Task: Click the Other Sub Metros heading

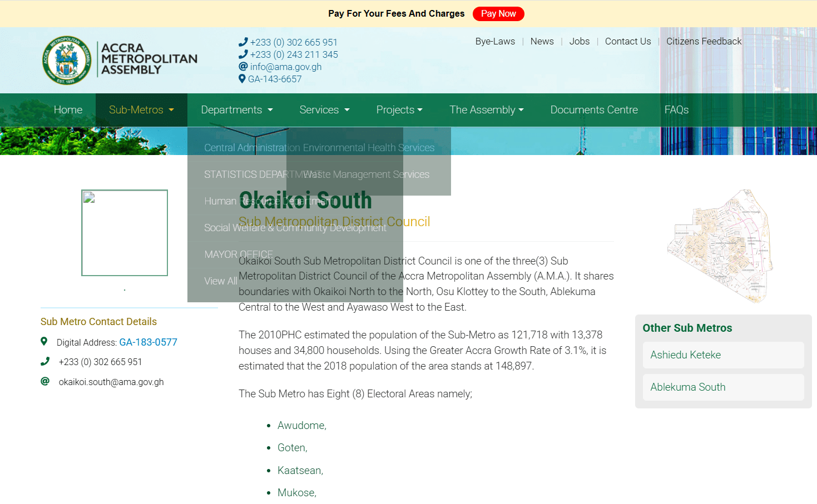Action: (x=687, y=328)
